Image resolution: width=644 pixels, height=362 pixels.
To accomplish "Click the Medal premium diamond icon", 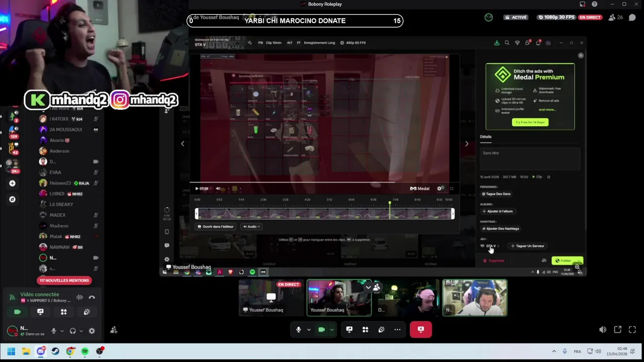I will pyautogui.click(x=517, y=43).
